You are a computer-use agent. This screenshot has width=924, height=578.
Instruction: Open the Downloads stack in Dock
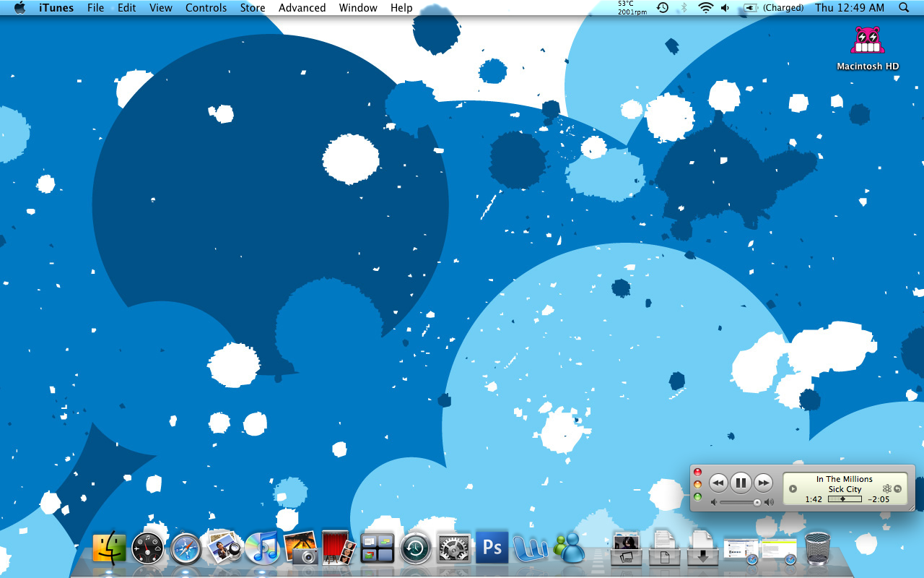702,548
